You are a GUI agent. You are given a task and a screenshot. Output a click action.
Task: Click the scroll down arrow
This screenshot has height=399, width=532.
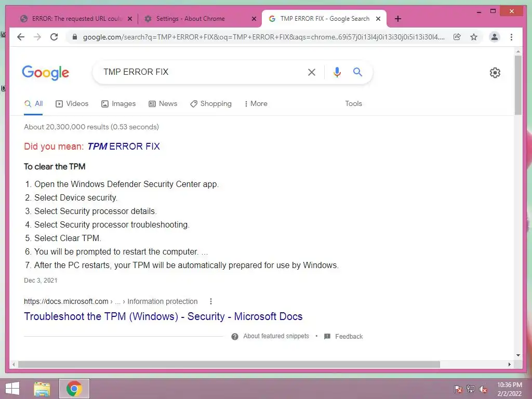[518, 355]
